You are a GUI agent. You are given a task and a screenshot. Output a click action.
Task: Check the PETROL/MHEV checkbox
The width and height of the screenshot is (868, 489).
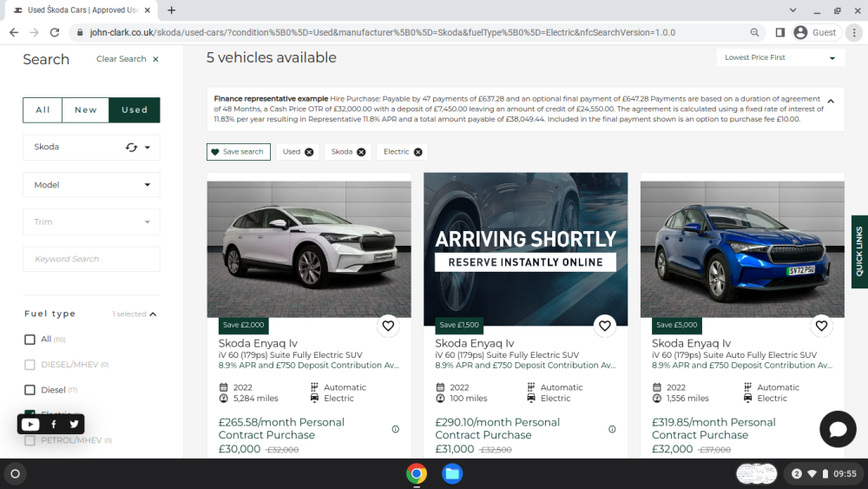tap(30, 441)
